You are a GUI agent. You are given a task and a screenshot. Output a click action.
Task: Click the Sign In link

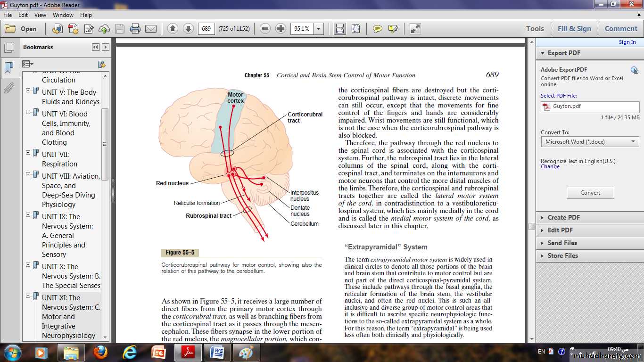[627, 42]
